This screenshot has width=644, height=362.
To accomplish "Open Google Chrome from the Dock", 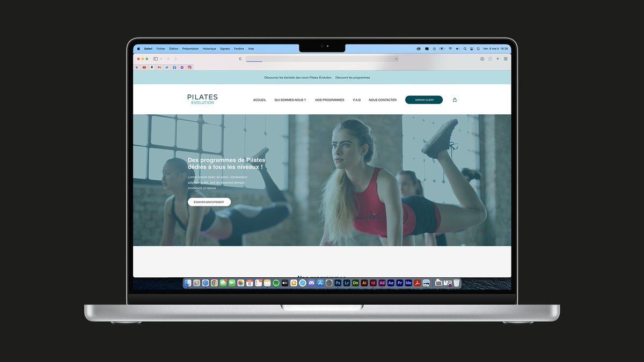I will (x=214, y=283).
